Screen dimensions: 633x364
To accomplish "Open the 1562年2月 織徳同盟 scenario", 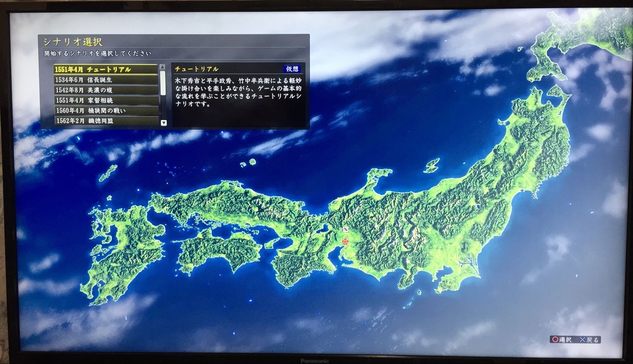I will pos(107,121).
